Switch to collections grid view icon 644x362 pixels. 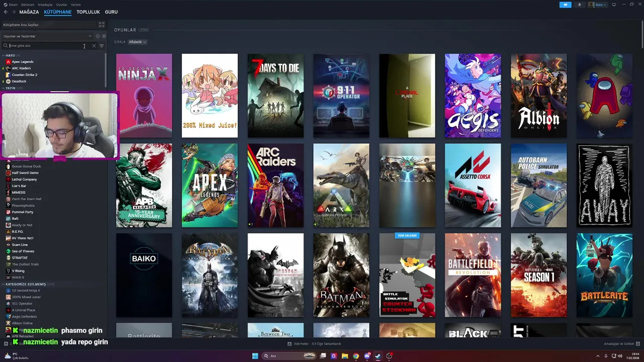(x=102, y=25)
